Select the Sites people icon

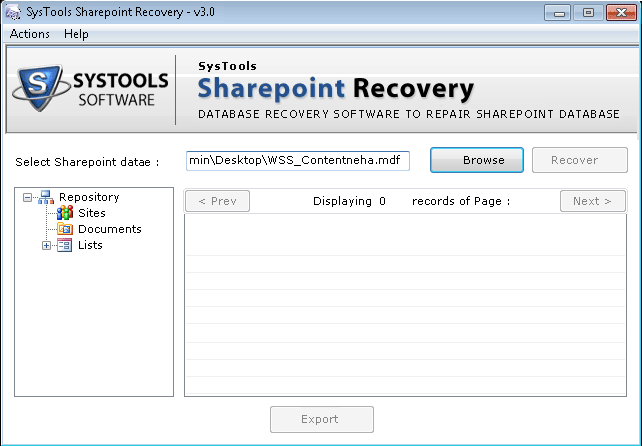click(65, 213)
